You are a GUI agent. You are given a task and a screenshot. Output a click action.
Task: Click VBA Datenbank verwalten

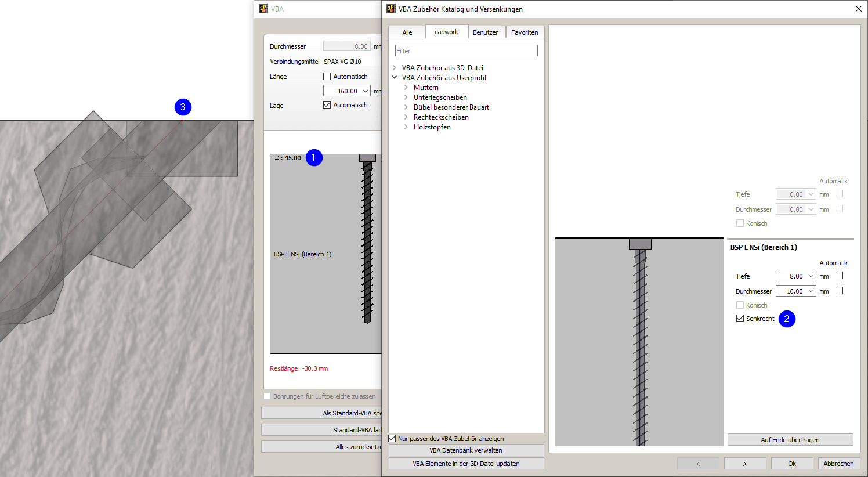(466, 450)
